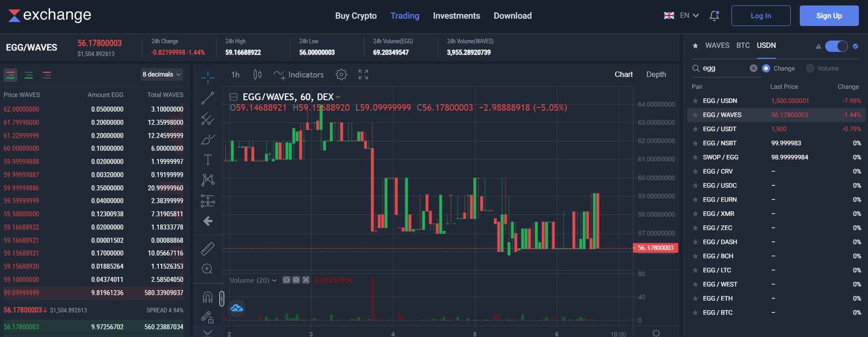Viewport: 868px width, 337px height.
Task: Open chart settings gear
Action: (341, 74)
